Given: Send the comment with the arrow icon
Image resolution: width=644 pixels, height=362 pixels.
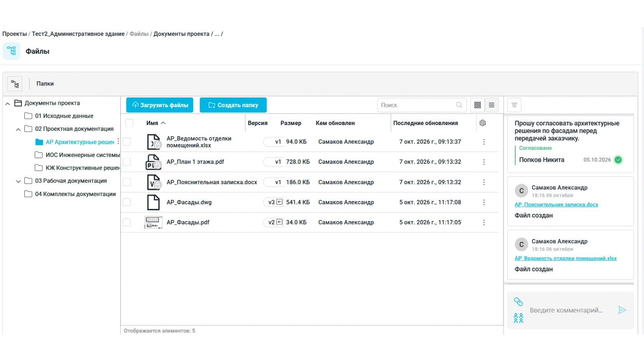Looking at the screenshot, I should click(x=622, y=310).
